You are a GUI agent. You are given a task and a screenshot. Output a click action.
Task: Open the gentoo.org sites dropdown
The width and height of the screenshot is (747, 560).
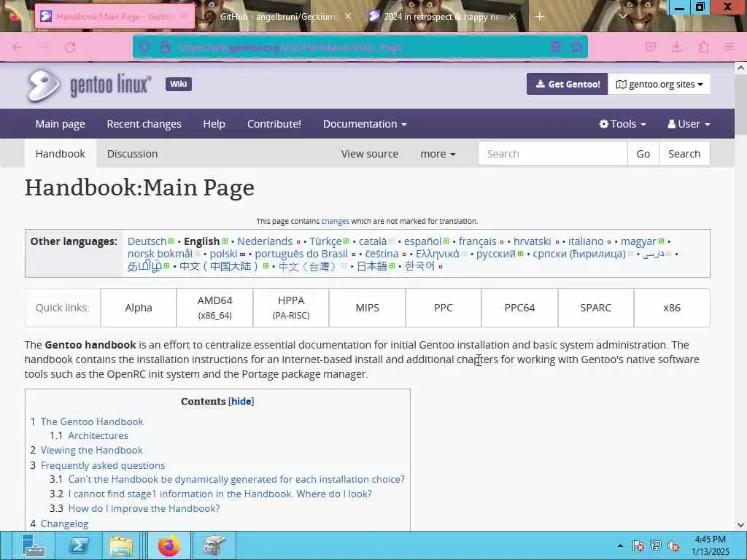659,85
